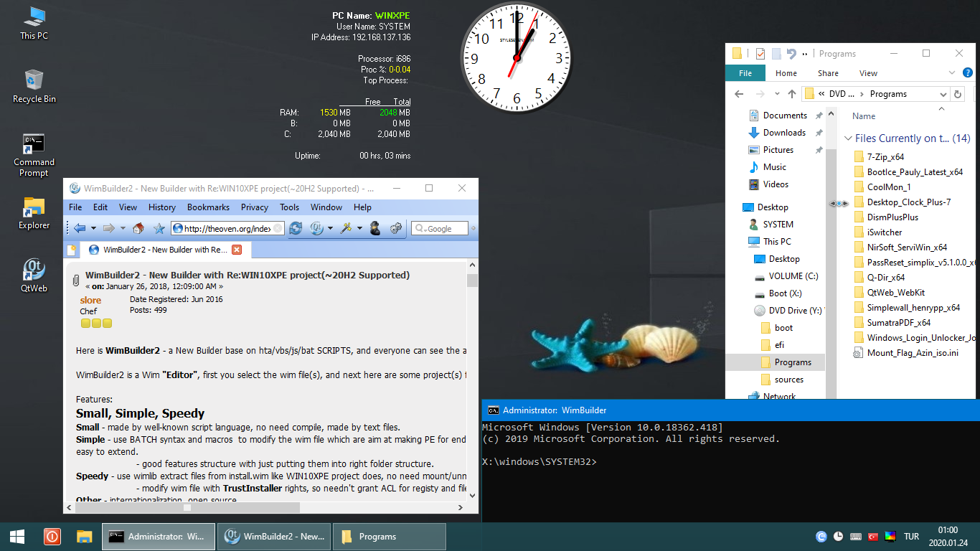The width and height of the screenshot is (980, 551).
Task: Click the on-screen keyboard tray icon
Action: pyautogui.click(x=856, y=537)
